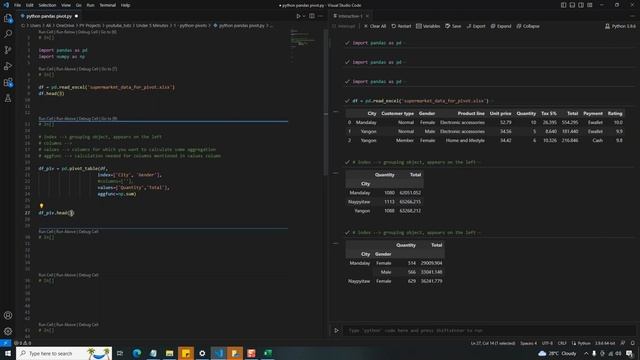640x360 pixels.
Task: Collapse the supermarket dataframe output cell
Action: (x=336, y=112)
